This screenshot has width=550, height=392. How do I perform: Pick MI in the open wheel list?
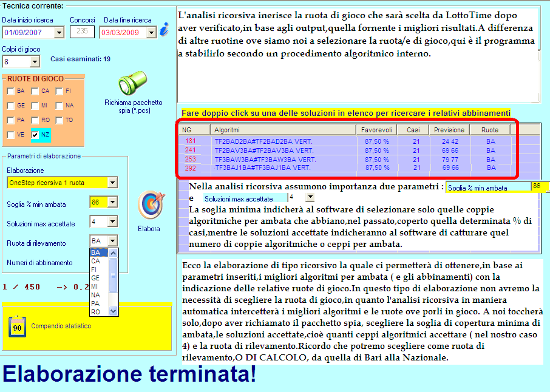tap(100, 286)
